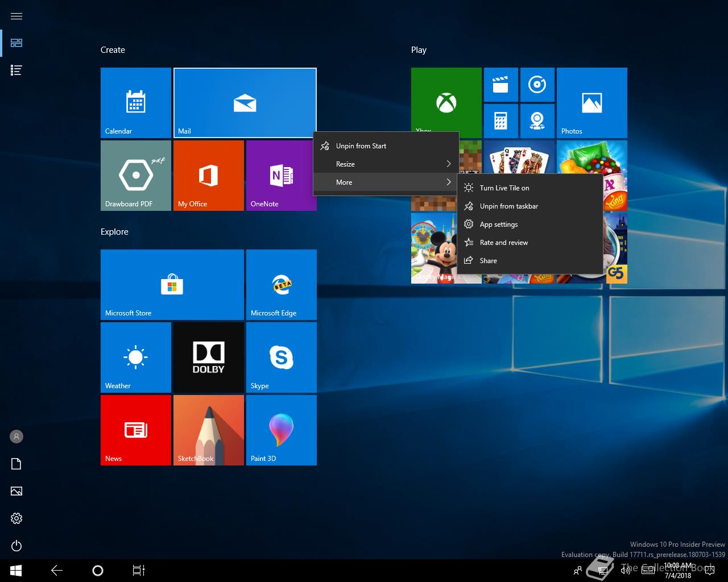Launch the Microsoft Edge tile

click(x=282, y=285)
